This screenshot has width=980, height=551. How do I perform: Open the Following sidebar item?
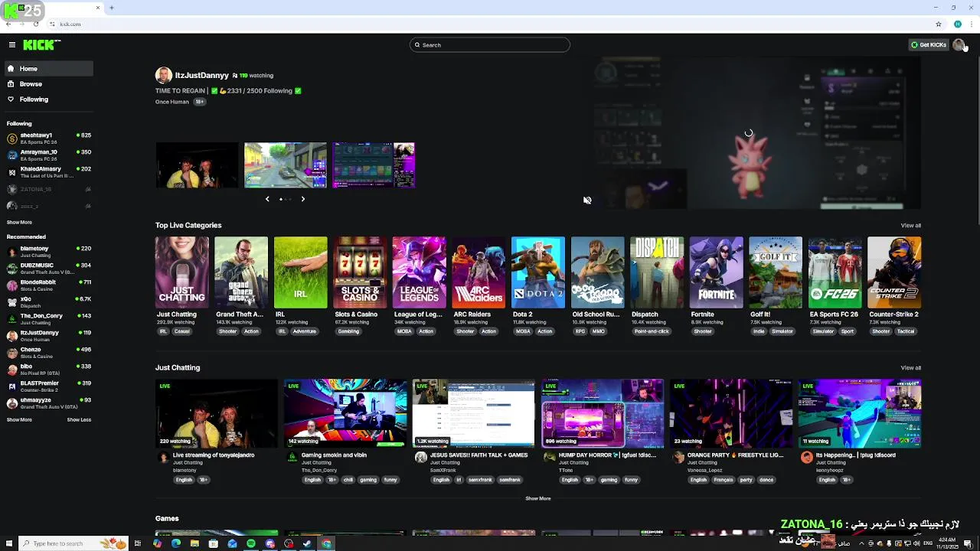[47, 99]
